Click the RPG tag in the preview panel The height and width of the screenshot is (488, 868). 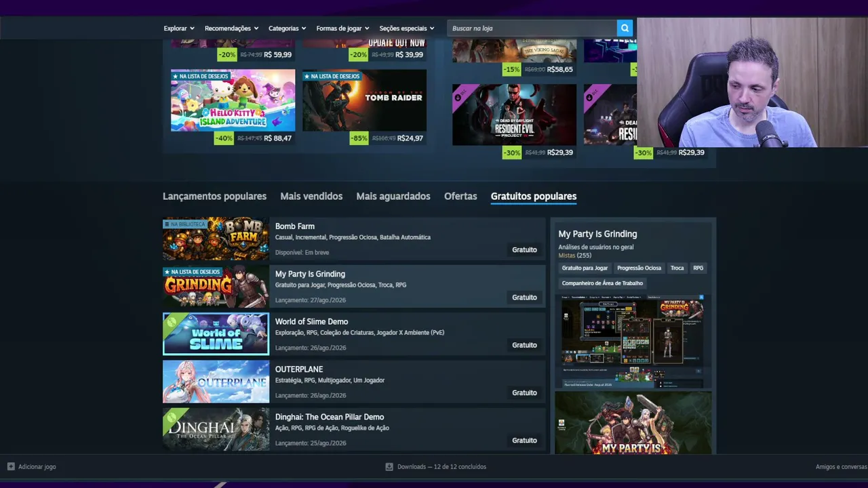click(698, 268)
